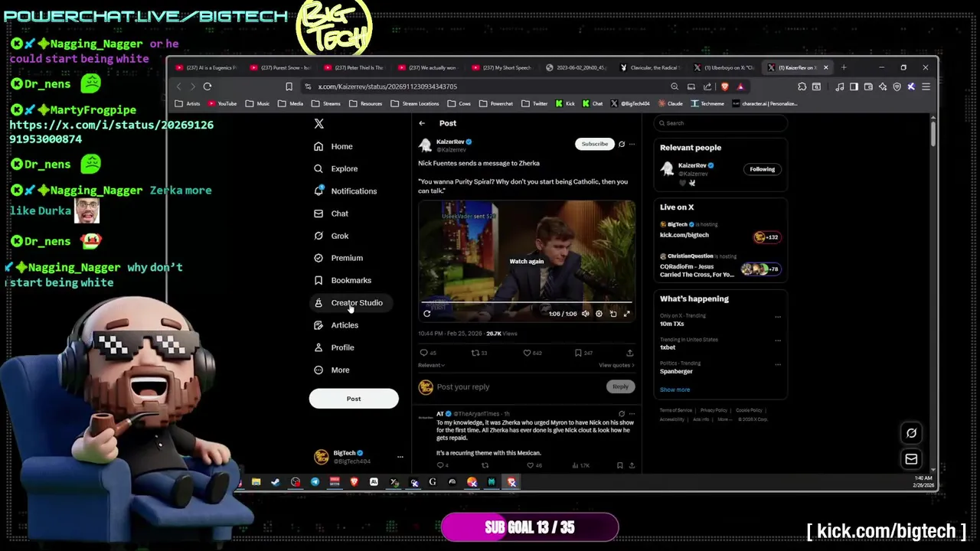
Task: Open the browser hamburger menu
Action: click(x=926, y=86)
